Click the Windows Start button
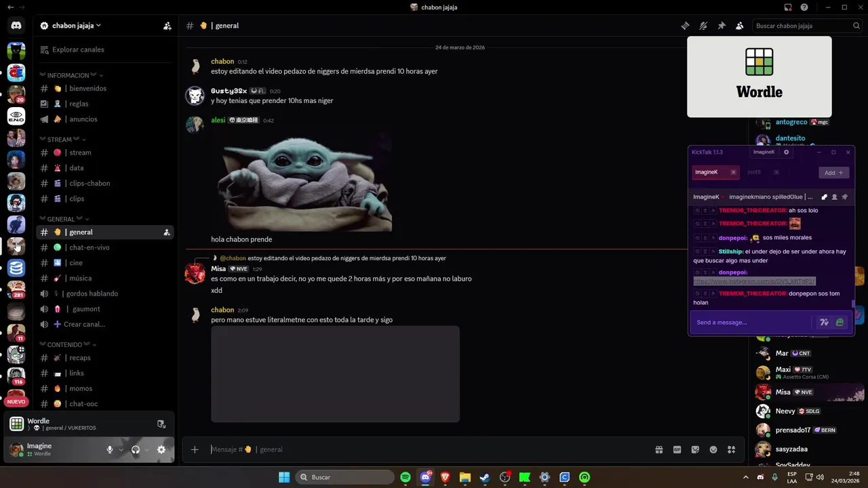Screen dimensions: 868x488 click(284, 477)
